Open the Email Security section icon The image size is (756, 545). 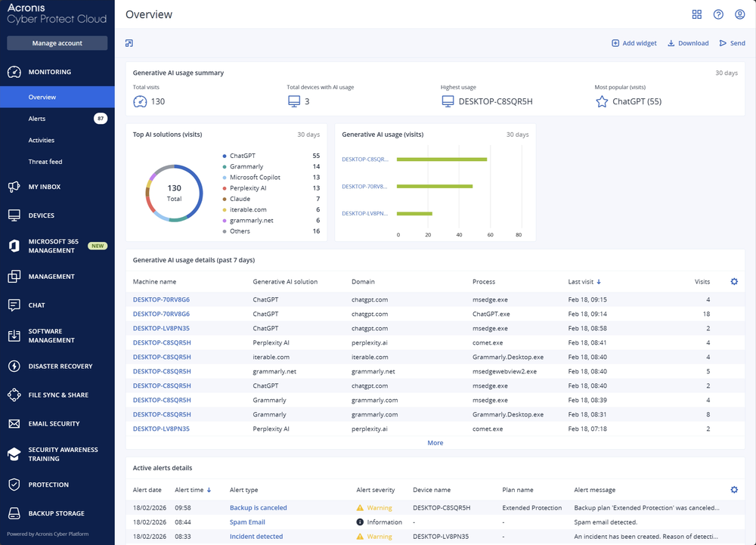click(13, 423)
